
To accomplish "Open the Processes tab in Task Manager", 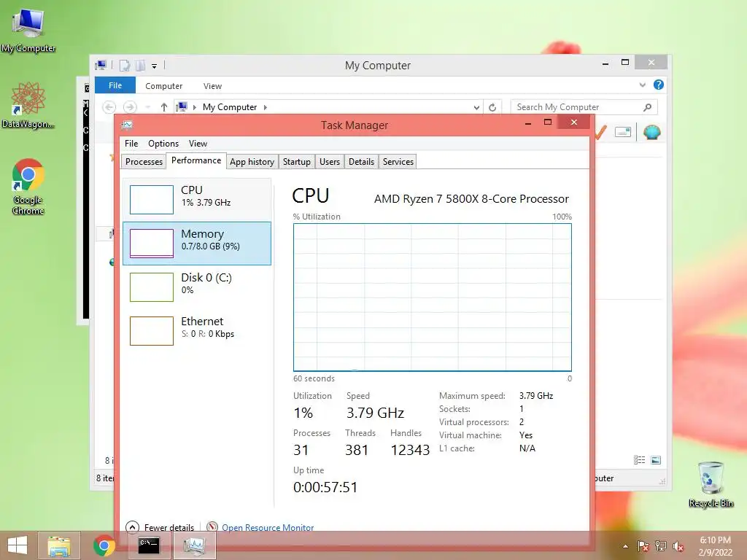I will (x=144, y=161).
